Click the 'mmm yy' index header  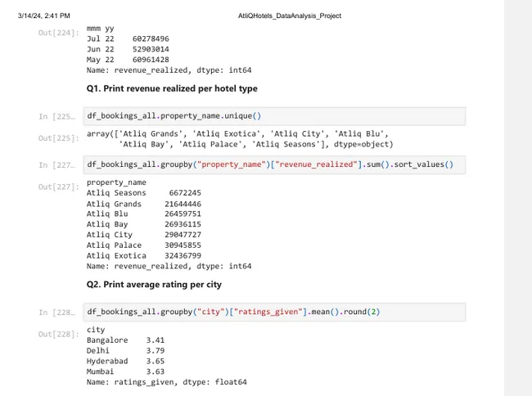tap(100, 29)
